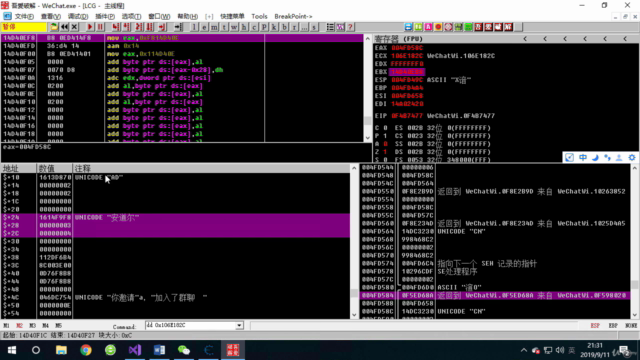Image resolution: width=640 pixels, height=360 pixels.
Task: Click the red circle plugin icon
Action: 438,27
